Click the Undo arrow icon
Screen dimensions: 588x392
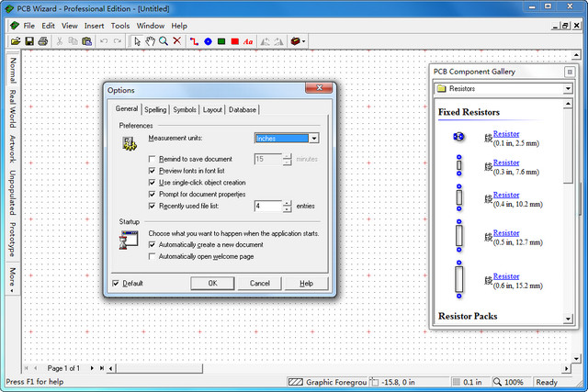(104, 41)
